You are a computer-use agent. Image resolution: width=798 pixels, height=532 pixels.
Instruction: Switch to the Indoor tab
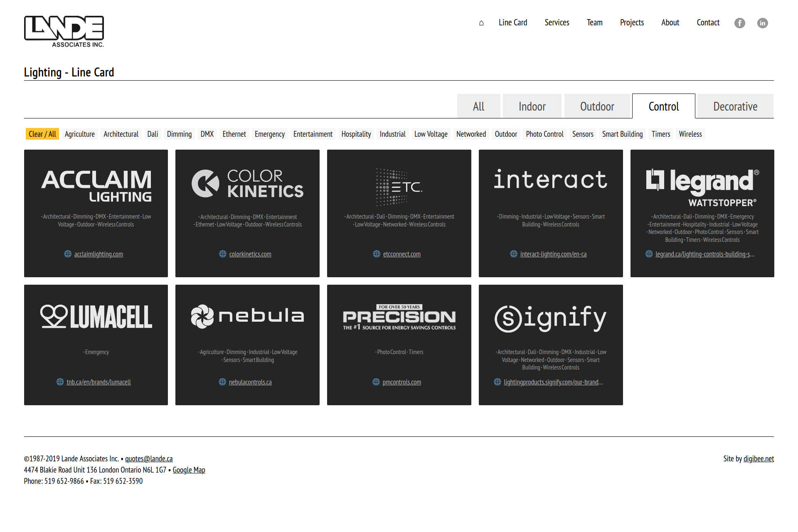(532, 106)
